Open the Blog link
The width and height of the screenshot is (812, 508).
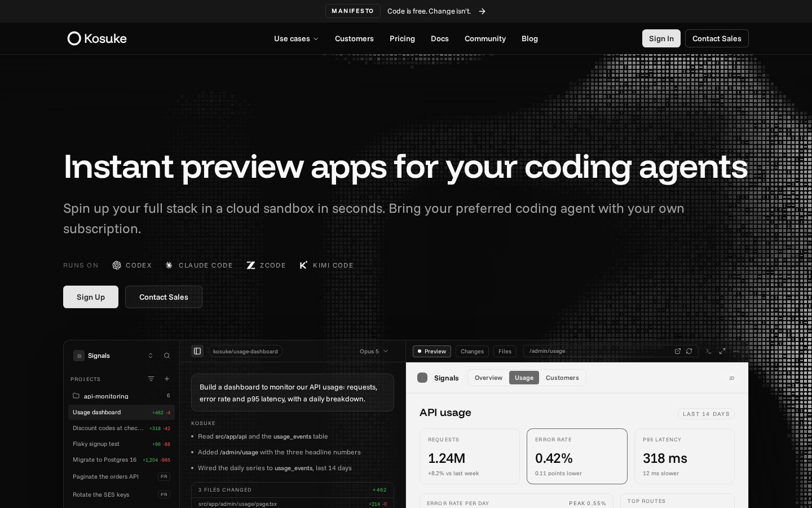pyautogui.click(x=529, y=38)
